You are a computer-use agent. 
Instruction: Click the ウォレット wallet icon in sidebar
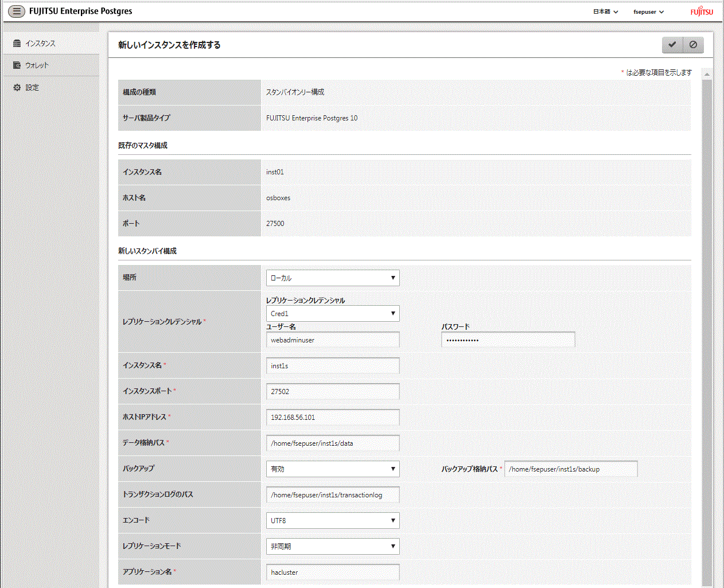click(x=17, y=65)
